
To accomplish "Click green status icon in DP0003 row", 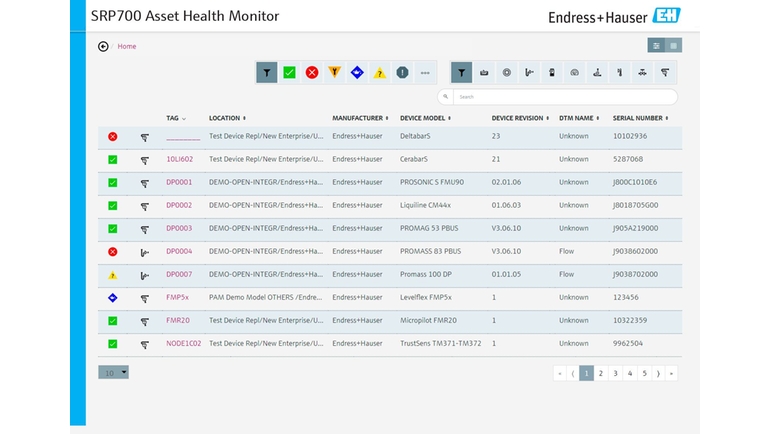I will tap(113, 229).
